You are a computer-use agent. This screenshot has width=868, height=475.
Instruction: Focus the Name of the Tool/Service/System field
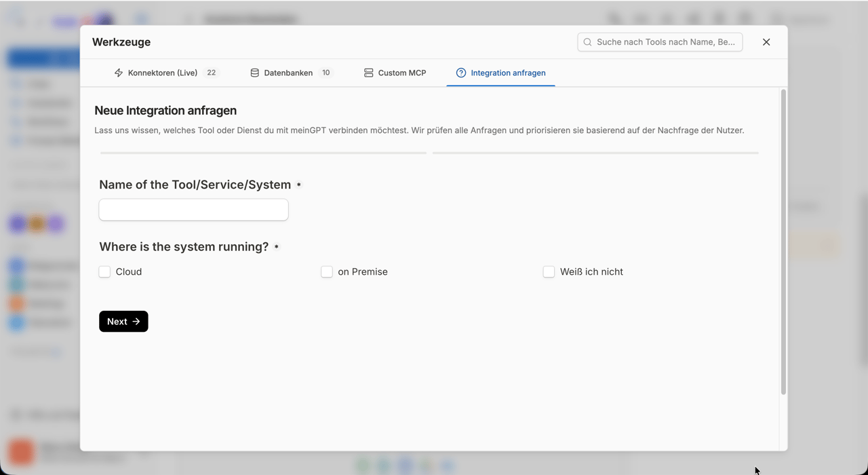[x=194, y=210]
